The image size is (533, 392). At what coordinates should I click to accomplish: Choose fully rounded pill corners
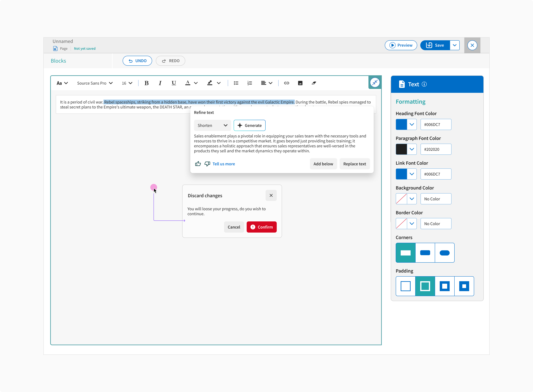pyautogui.click(x=445, y=253)
